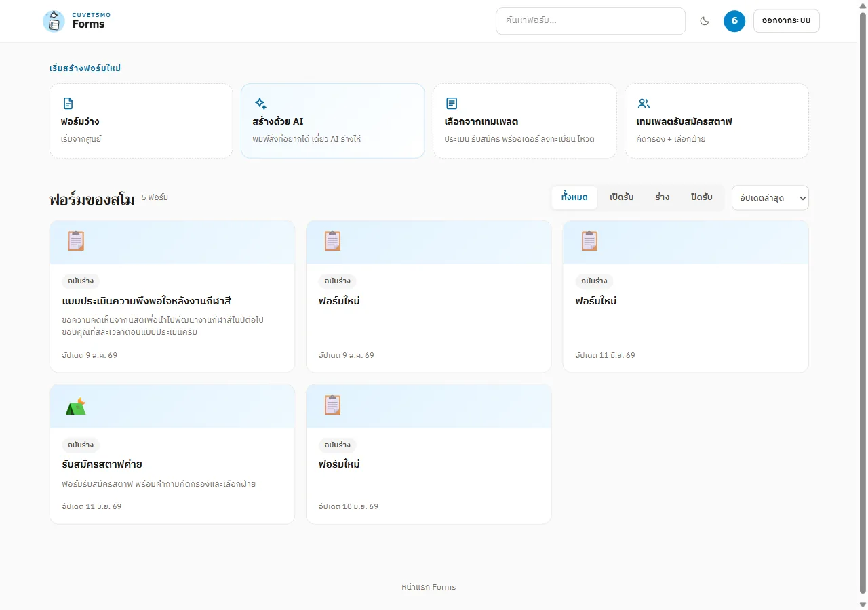Click the tent icon on รับสมัครสตาฟค่าย card
The width and height of the screenshot is (868, 610).
[76, 406]
